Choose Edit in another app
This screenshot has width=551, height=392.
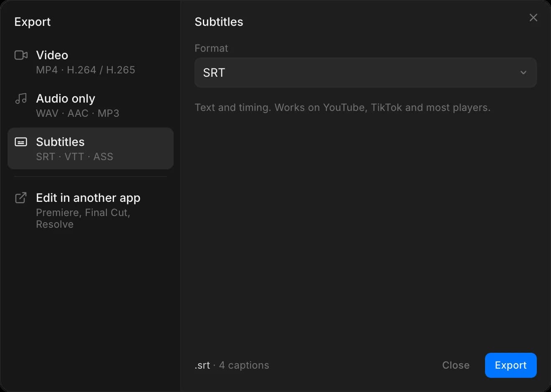91,210
